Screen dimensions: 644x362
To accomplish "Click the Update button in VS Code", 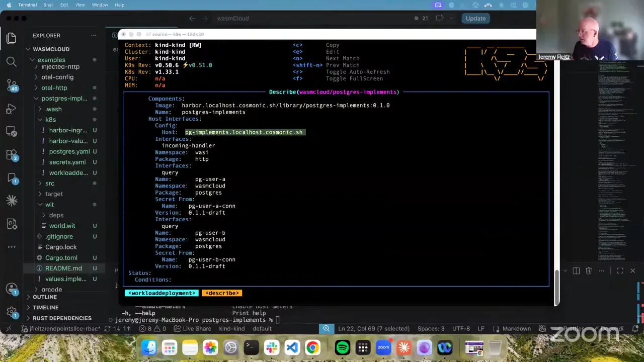I will (x=475, y=19).
